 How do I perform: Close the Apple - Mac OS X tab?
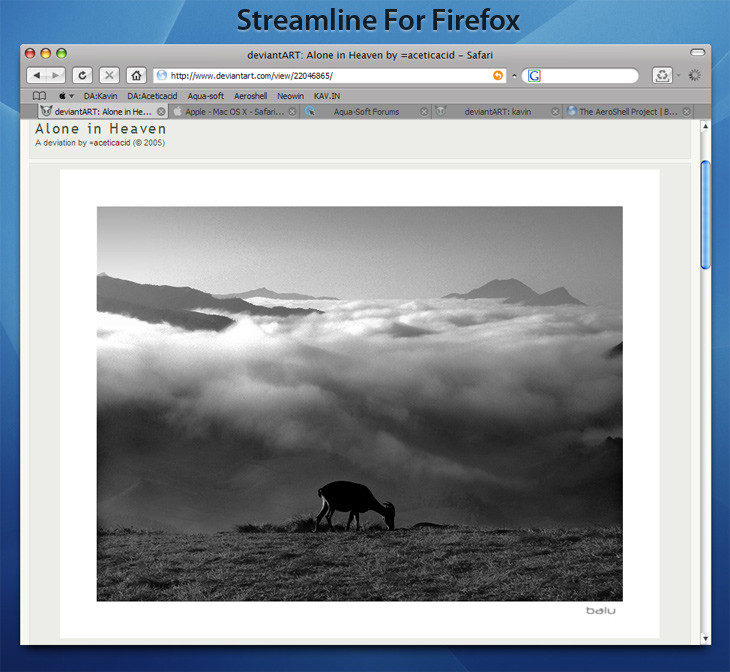(292, 112)
